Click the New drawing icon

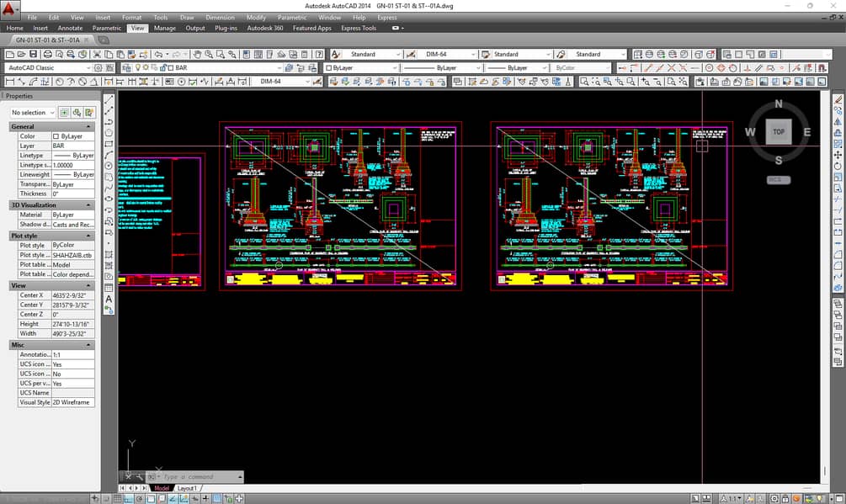point(10,55)
